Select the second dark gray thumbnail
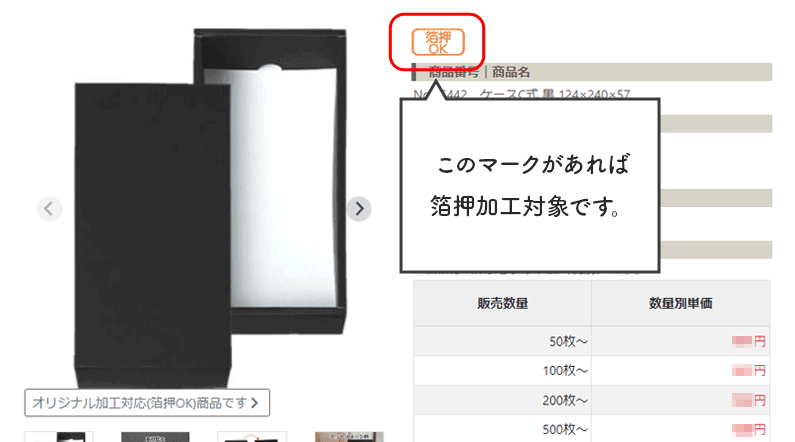 tap(155, 437)
